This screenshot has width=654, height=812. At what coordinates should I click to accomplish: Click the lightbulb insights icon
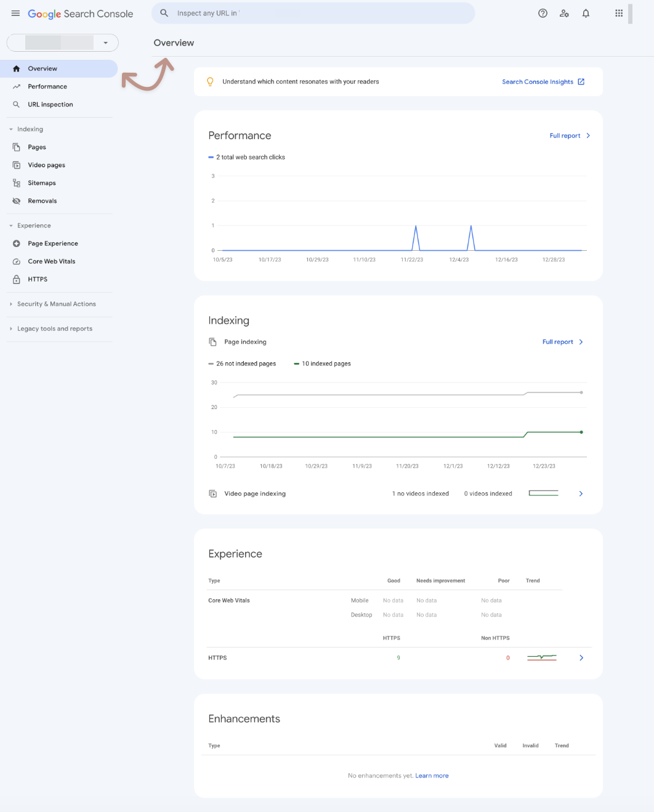[210, 81]
